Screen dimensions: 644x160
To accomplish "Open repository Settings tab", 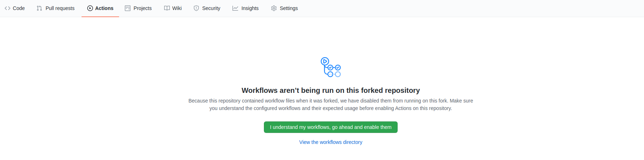I will [284, 8].
